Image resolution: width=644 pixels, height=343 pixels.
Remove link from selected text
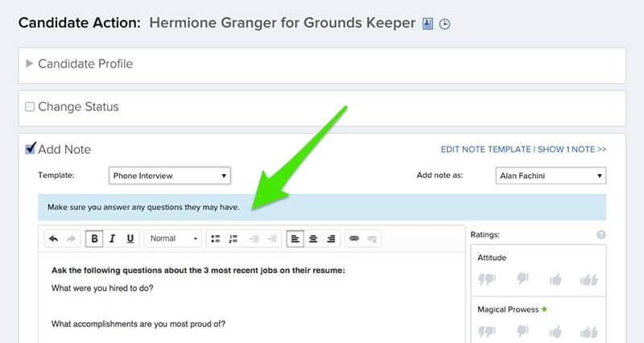(x=372, y=238)
